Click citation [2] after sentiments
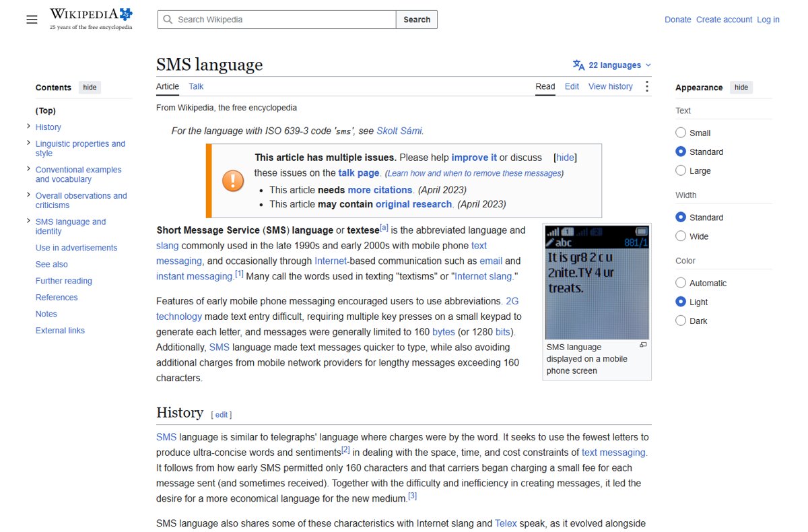 point(345,450)
